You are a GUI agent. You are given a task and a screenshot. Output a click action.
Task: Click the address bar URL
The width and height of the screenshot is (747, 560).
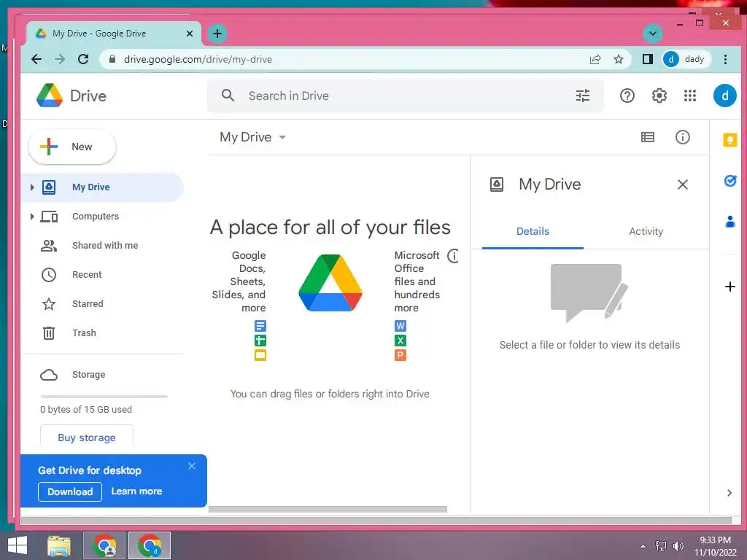198,60
